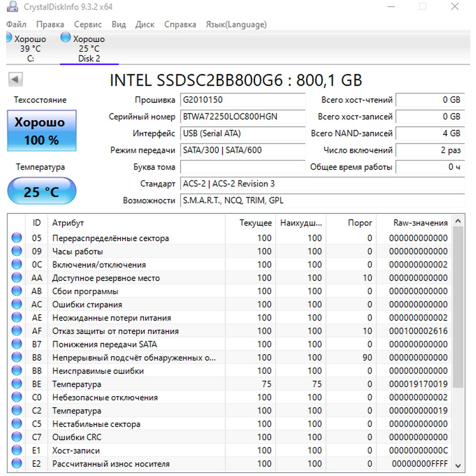Click the Режим передачи field
This screenshot has width=476, height=476.
pyautogui.click(x=243, y=150)
